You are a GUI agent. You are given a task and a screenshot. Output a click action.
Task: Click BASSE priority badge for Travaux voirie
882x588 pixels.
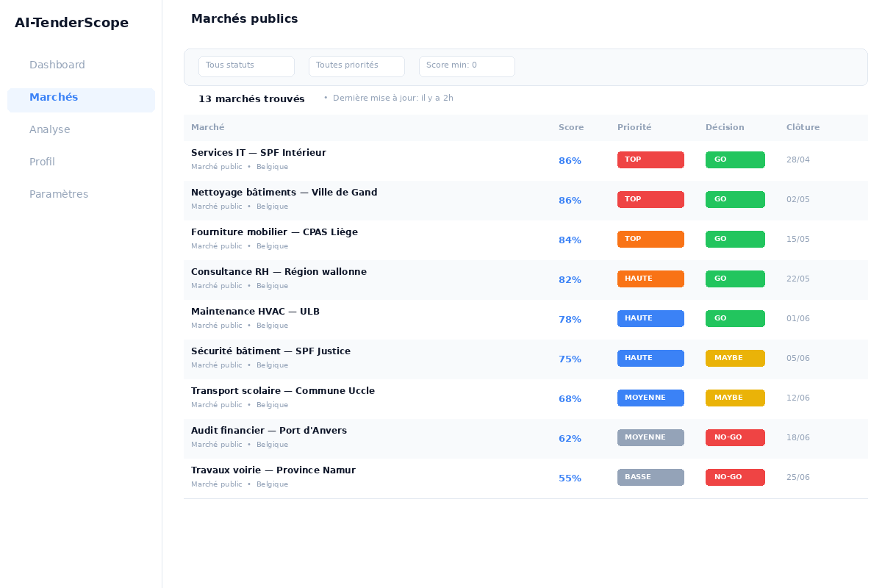coord(650,478)
